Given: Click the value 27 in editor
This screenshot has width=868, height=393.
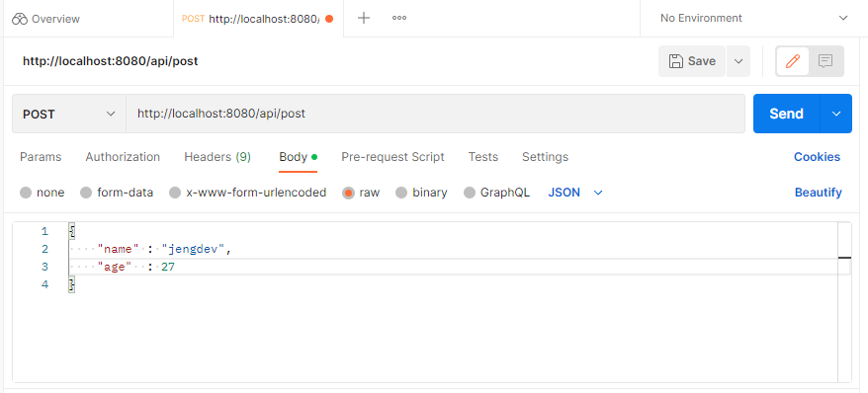Looking at the screenshot, I should pyautogui.click(x=168, y=267).
